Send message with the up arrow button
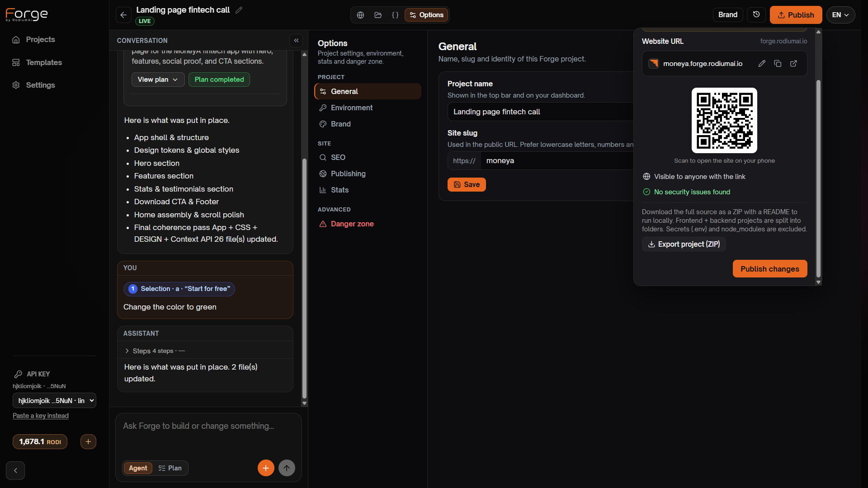 coord(287,468)
